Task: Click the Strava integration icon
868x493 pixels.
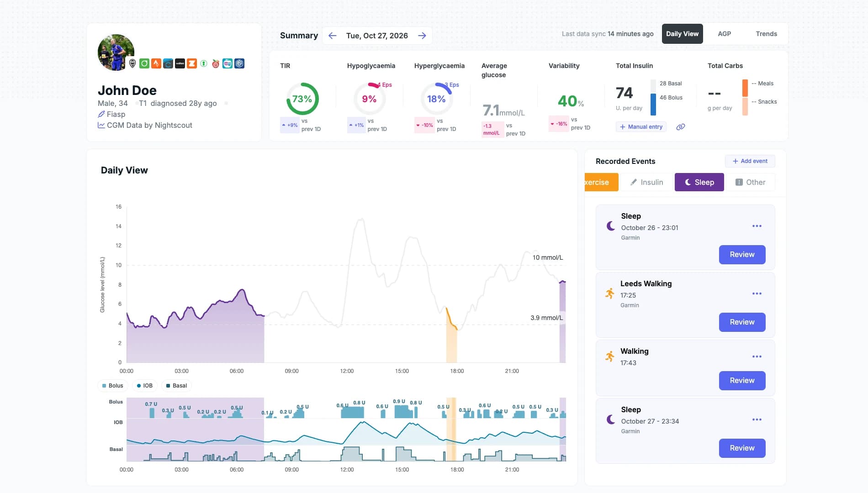Action: point(156,63)
